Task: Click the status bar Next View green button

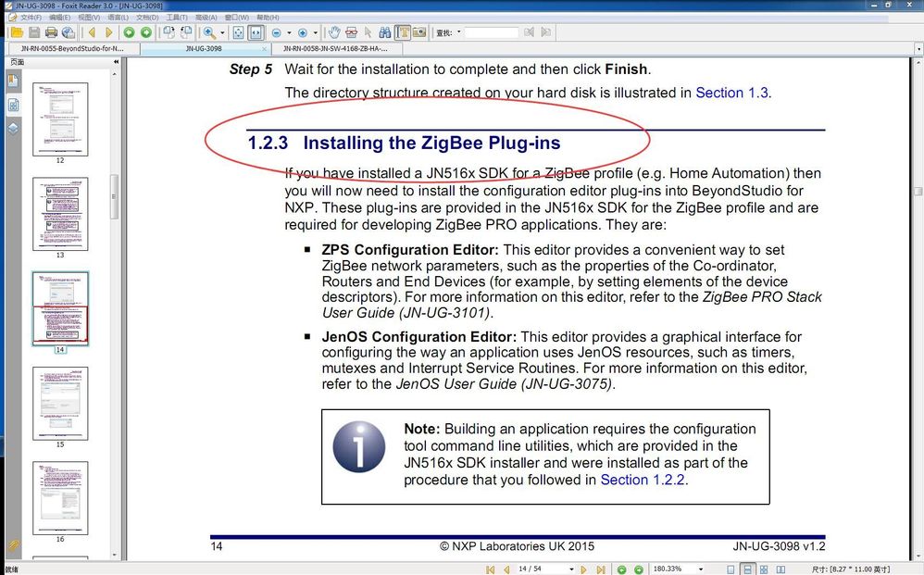Action: pyautogui.click(x=639, y=569)
